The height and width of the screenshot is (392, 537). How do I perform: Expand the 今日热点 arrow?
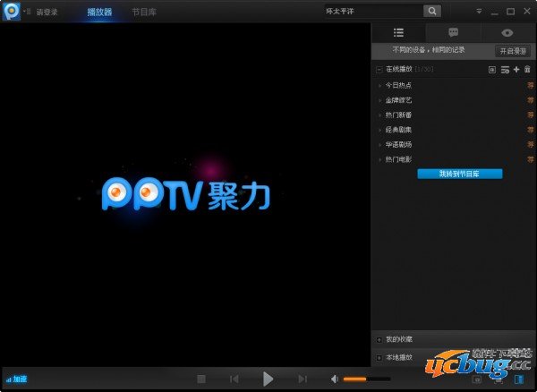pyautogui.click(x=379, y=86)
